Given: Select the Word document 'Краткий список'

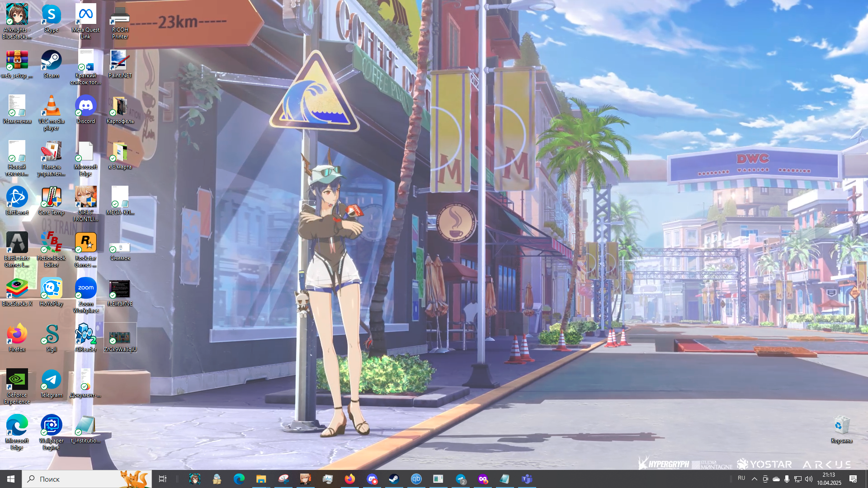Looking at the screenshot, I should point(86,67).
